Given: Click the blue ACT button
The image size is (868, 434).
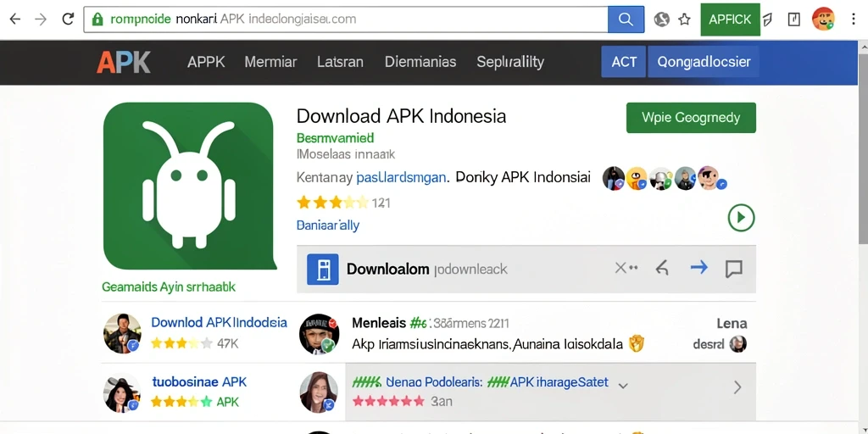Looking at the screenshot, I should click(x=624, y=62).
